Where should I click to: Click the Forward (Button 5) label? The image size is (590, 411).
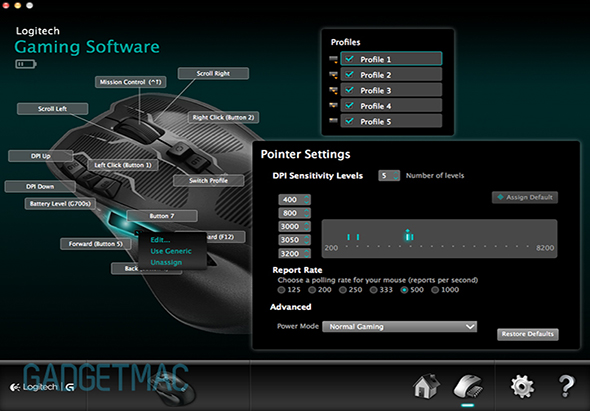click(96, 244)
